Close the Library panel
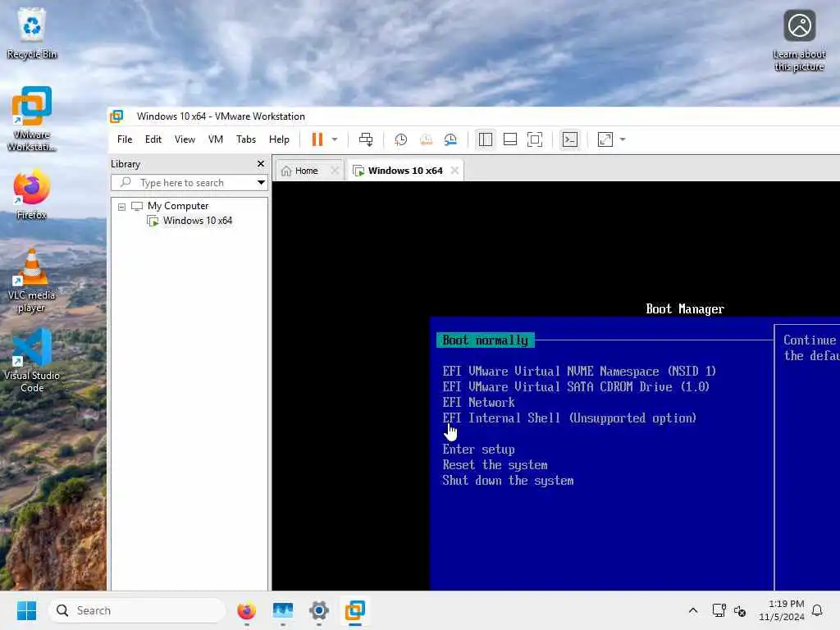Image resolution: width=840 pixels, height=630 pixels. coord(261,164)
